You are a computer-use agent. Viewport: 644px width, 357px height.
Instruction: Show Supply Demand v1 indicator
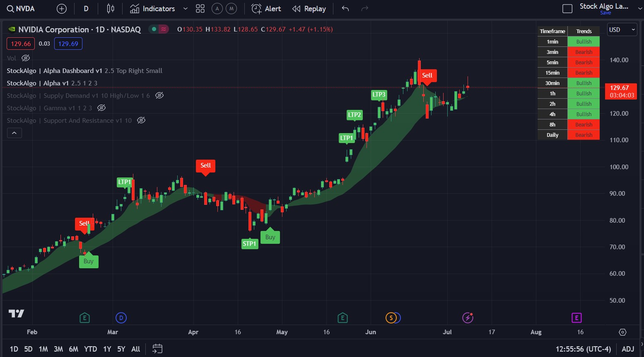(159, 95)
